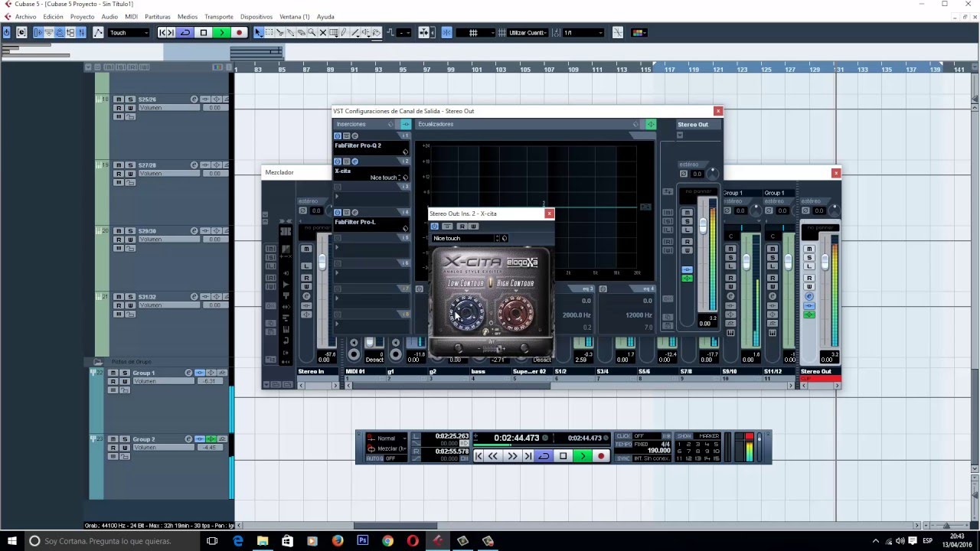Screen dimensions: 980x551
Task: Enable read automation on track S29/30
Action: coord(119,240)
